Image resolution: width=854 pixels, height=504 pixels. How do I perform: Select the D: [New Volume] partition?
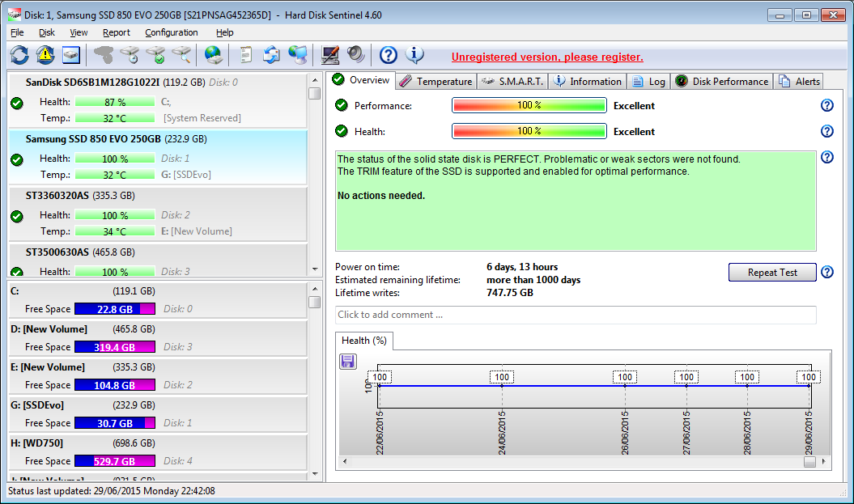(158, 338)
